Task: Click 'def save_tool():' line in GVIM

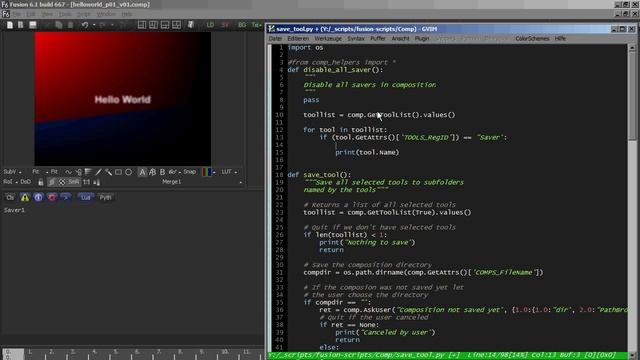Action: click(319, 175)
